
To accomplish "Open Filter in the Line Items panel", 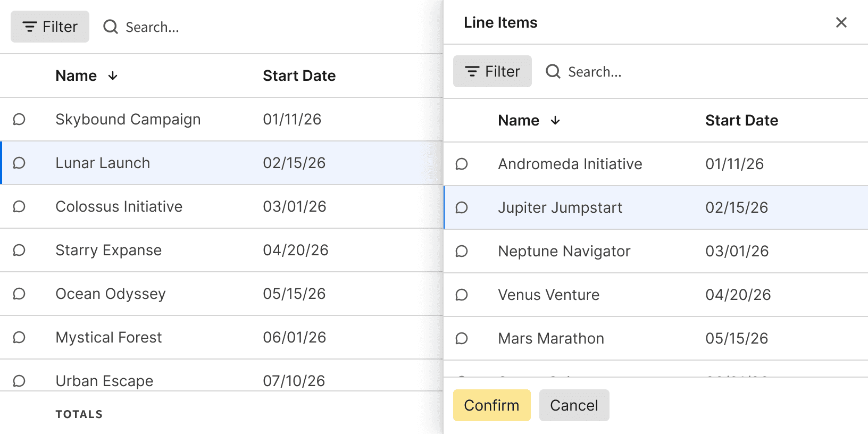I will pos(493,71).
